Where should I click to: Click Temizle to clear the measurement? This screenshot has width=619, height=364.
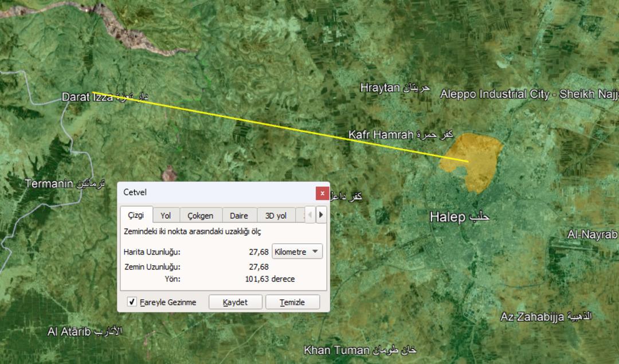(x=292, y=302)
